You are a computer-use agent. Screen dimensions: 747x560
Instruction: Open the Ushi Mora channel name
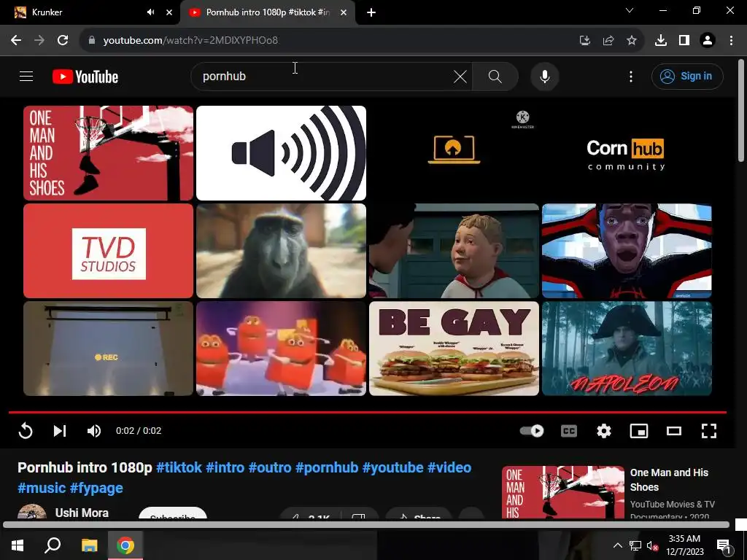[x=82, y=513]
